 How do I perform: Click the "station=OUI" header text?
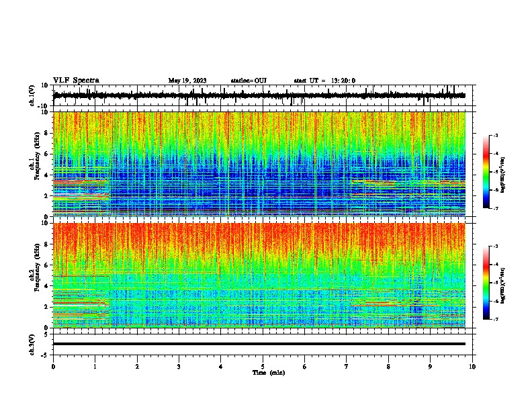[249, 81]
